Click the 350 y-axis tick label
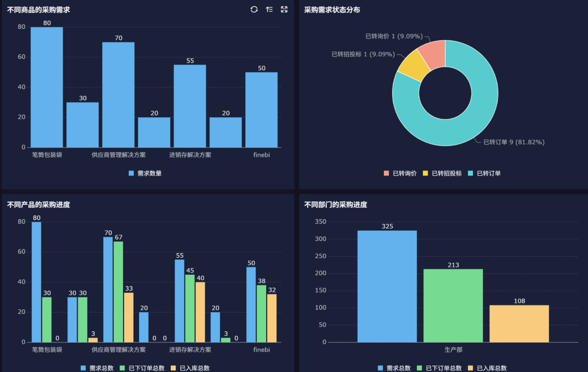The height and width of the screenshot is (372, 588). (320, 222)
